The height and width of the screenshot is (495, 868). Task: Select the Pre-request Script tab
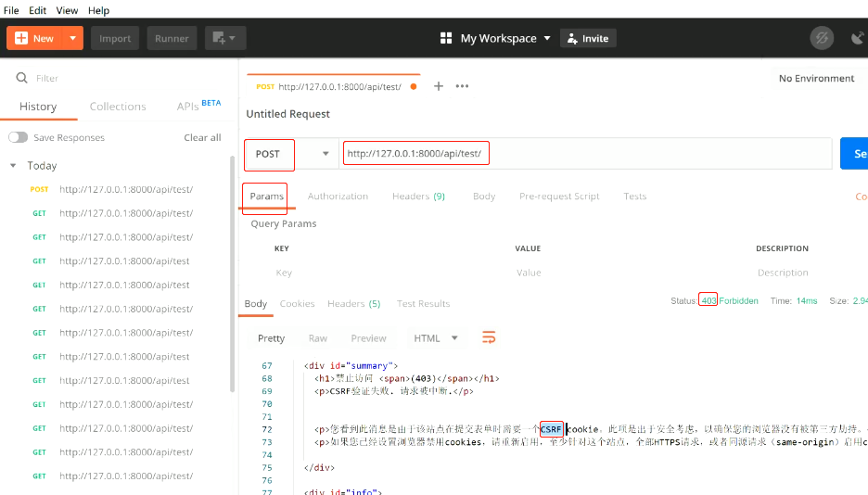click(559, 197)
